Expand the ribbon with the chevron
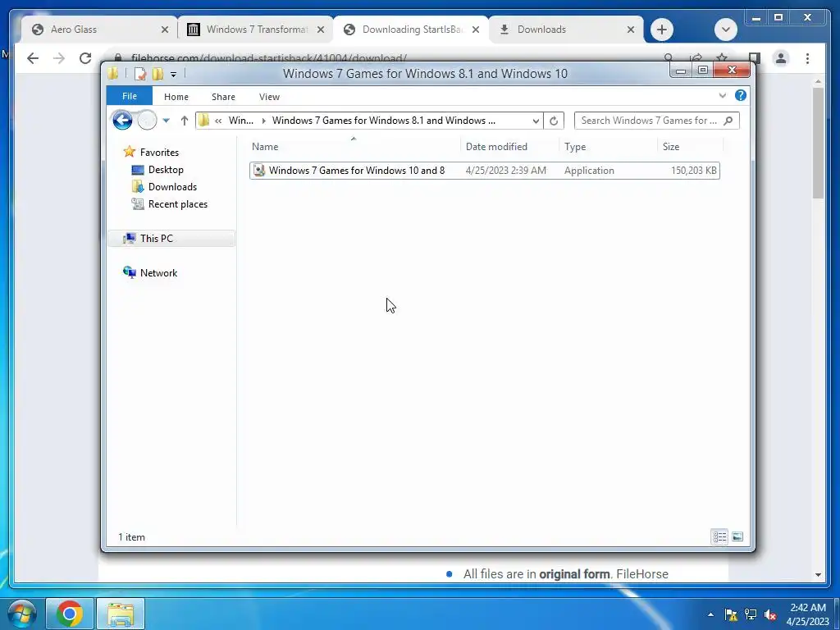This screenshot has width=840, height=630. pyautogui.click(x=723, y=96)
